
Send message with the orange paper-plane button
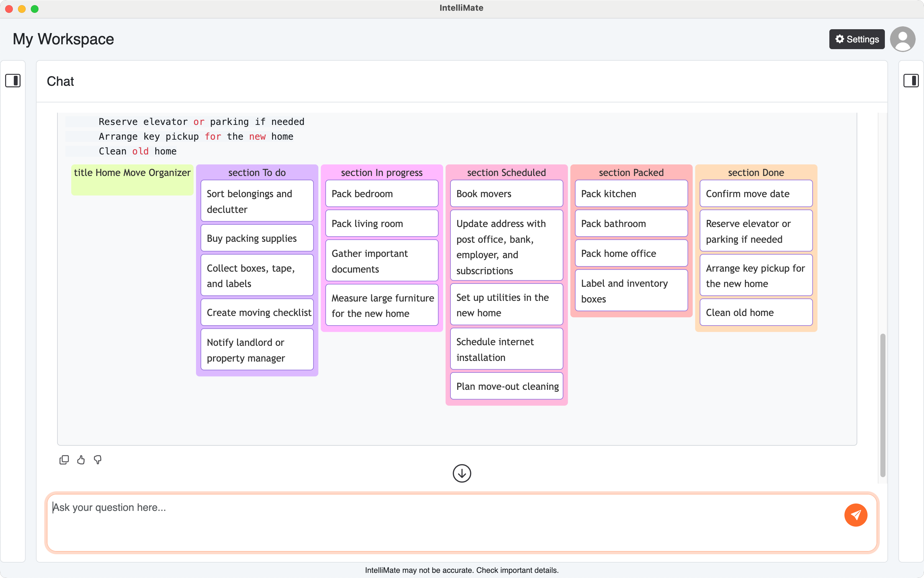click(x=856, y=515)
